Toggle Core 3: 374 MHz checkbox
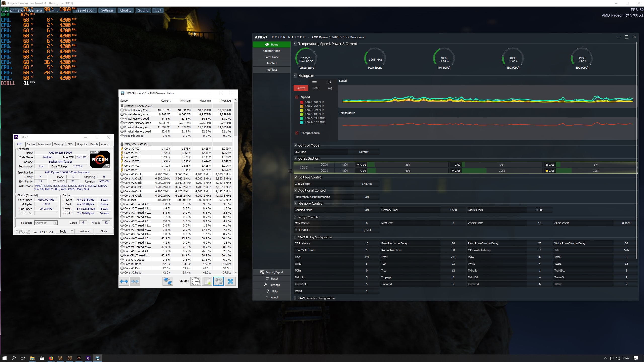 (302, 110)
